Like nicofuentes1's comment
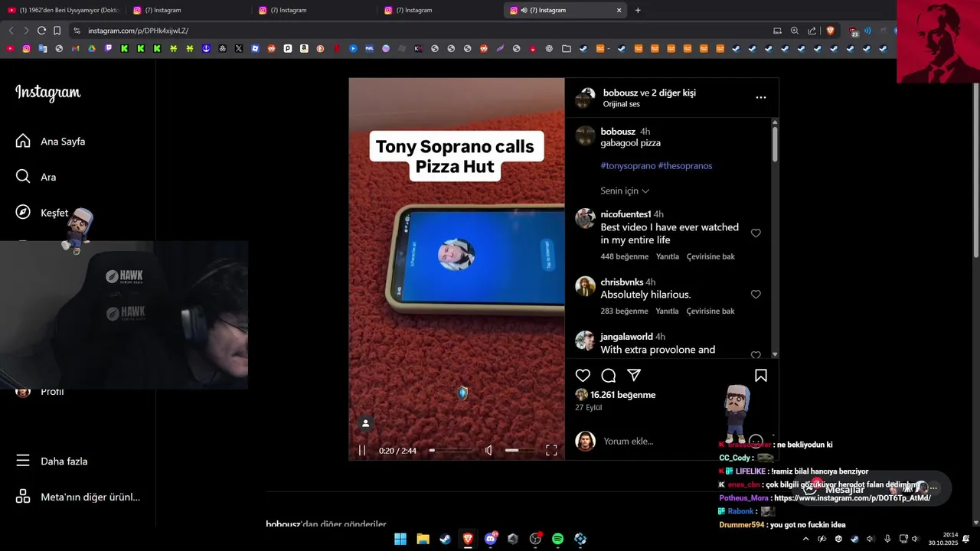 [x=756, y=233]
